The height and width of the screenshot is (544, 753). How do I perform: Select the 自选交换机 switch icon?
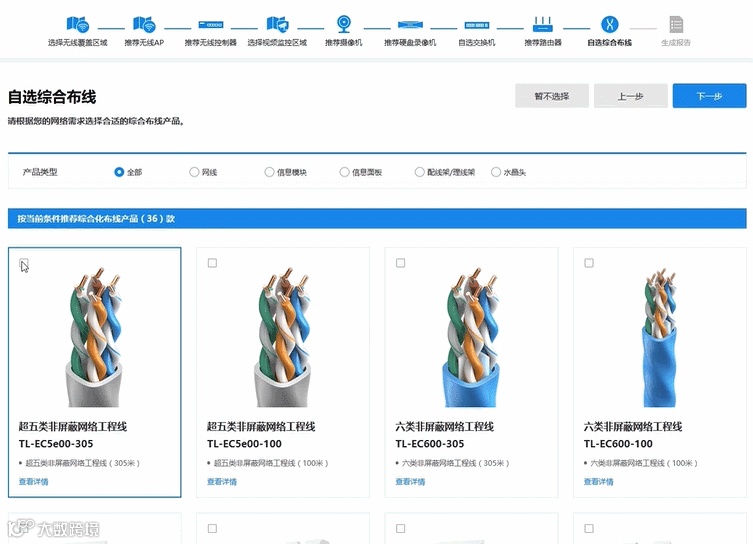click(477, 25)
